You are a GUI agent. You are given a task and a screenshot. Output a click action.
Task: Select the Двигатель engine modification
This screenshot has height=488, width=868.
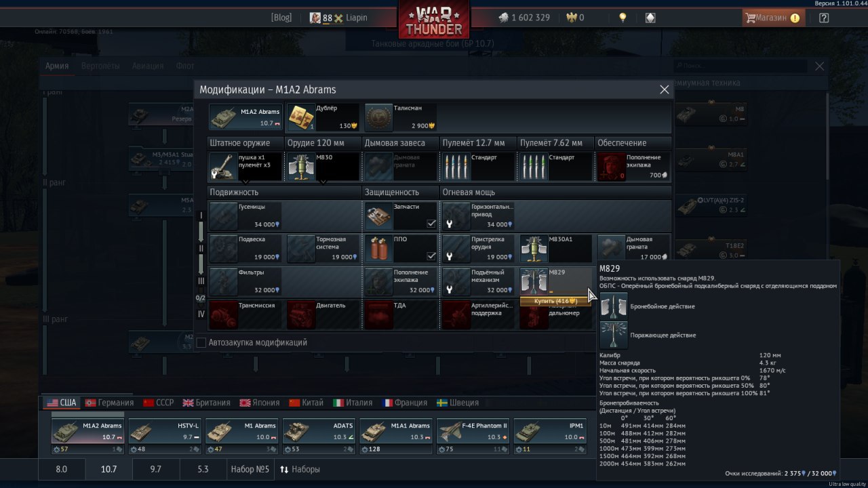coord(322,314)
